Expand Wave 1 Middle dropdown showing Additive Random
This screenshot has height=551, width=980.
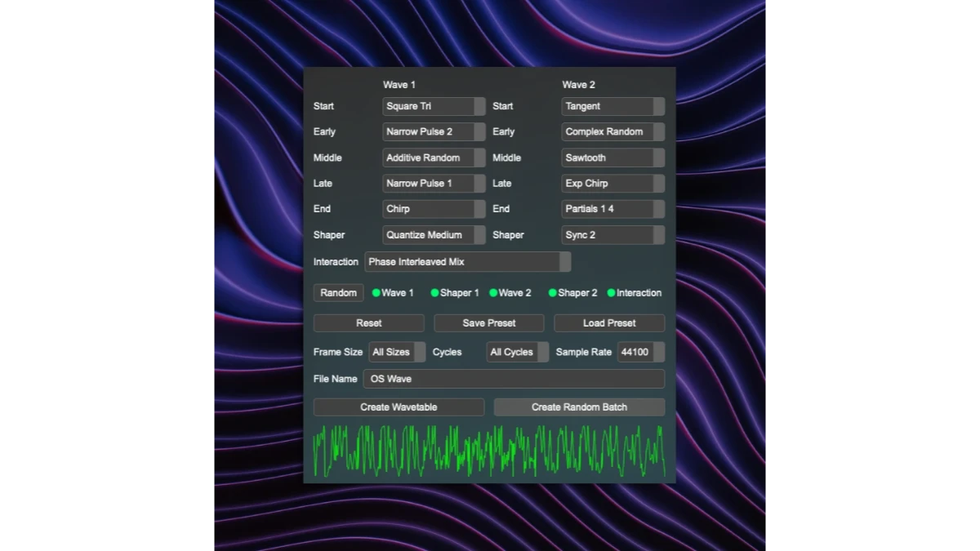[434, 158]
